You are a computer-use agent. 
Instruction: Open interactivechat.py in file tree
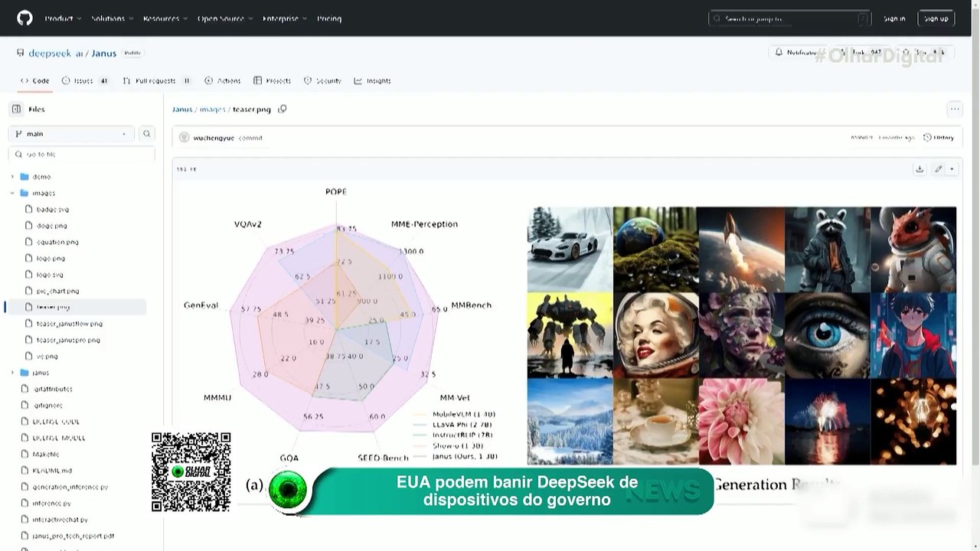[x=60, y=520]
